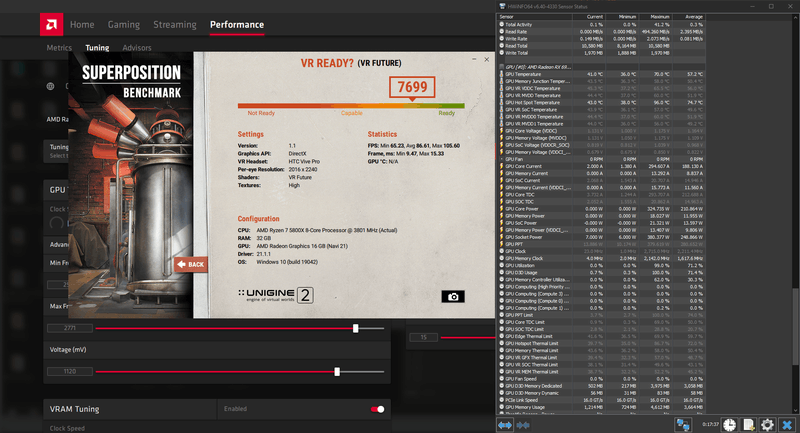Select GPU Memory Usage row

pos(602,407)
